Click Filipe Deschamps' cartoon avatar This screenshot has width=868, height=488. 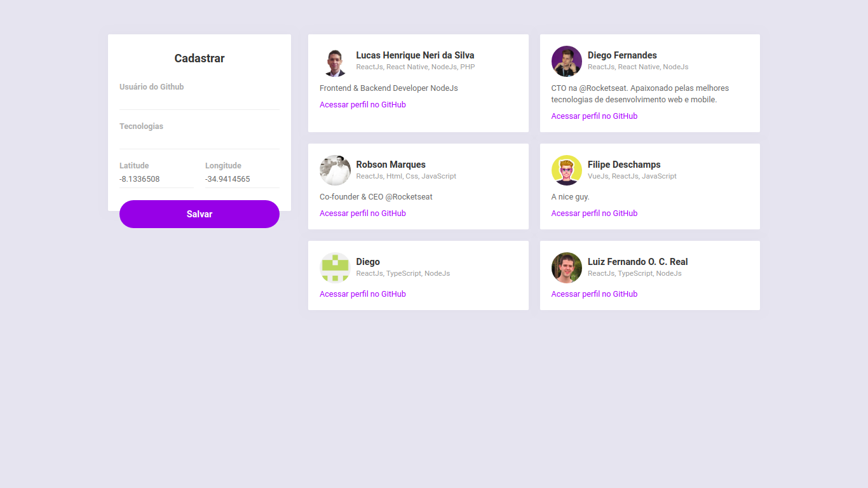point(567,170)
